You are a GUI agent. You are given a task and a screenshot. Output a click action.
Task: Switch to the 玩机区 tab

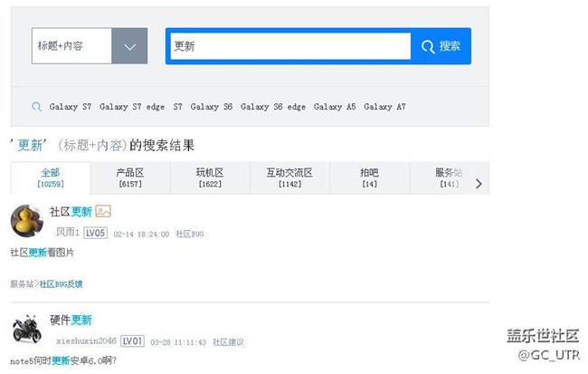[x=210, y=177]
